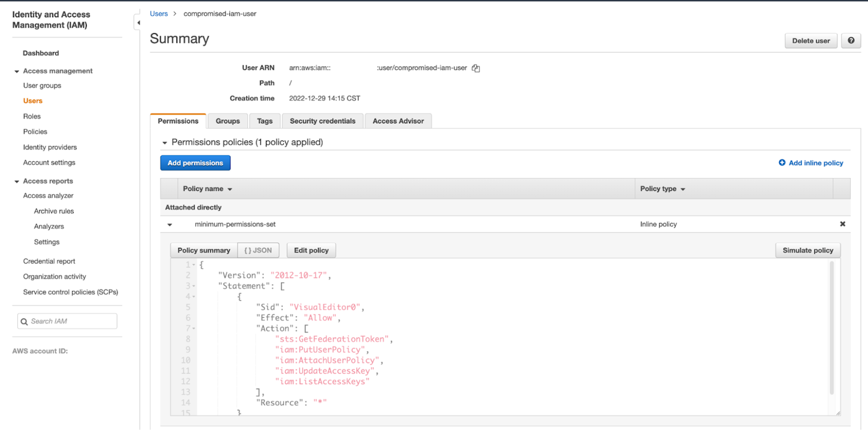Collapse the IAM sidebar with the arrow handle

pyautogui.click(x=138, y=23)
